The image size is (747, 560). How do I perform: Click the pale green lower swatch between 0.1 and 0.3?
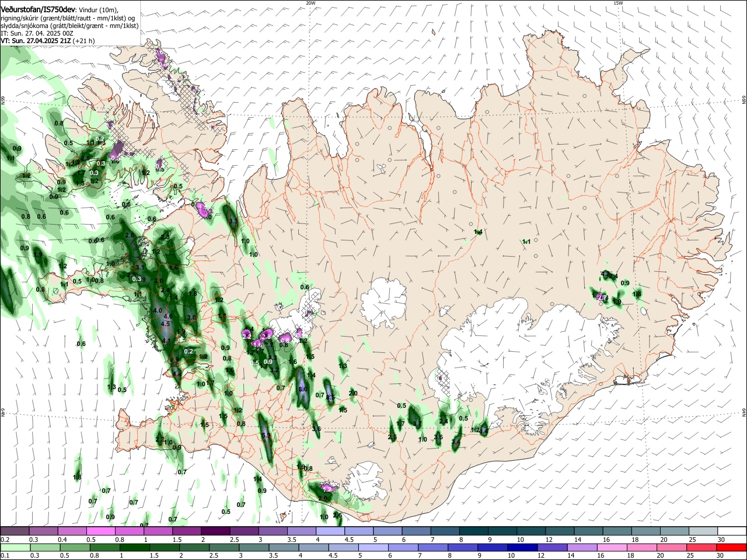pyautogui.click(x=15, y=547)
